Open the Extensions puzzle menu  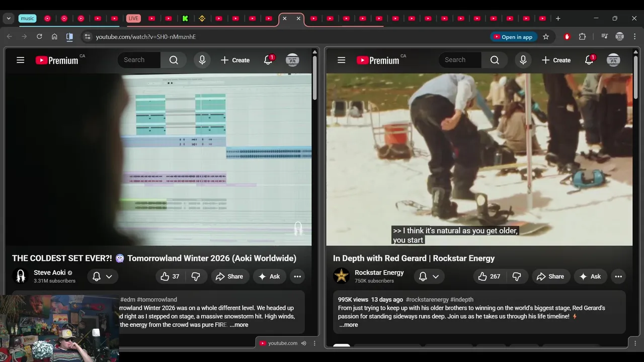point(582,37)
